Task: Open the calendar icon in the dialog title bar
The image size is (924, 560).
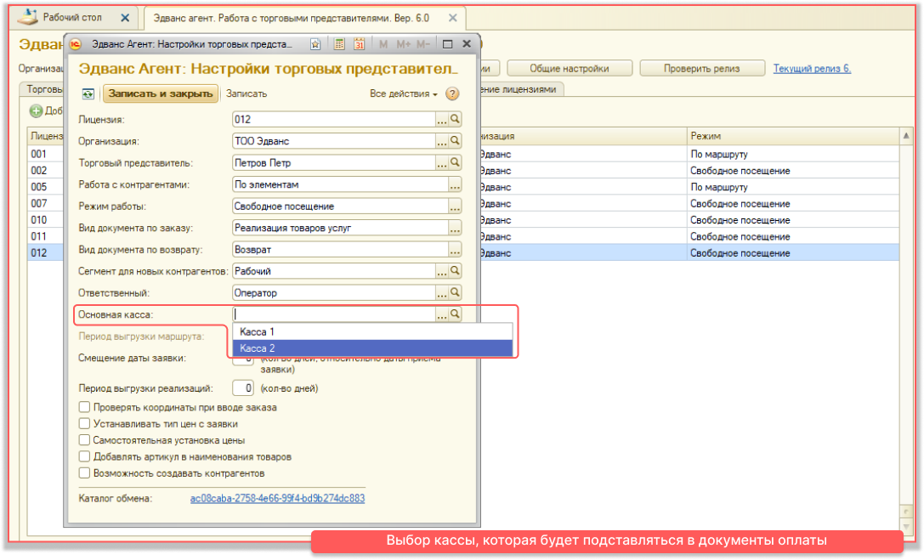Action: coord(360,44)
